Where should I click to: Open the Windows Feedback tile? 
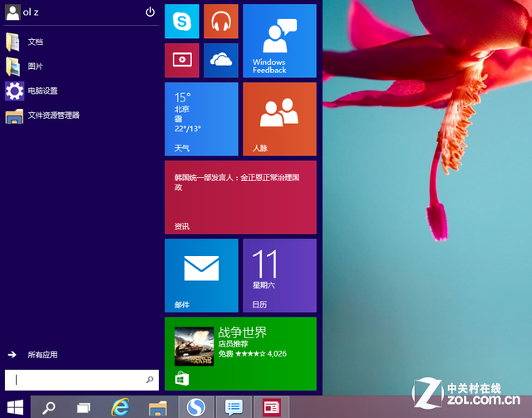pyautogui.click(x=278, y=41)
